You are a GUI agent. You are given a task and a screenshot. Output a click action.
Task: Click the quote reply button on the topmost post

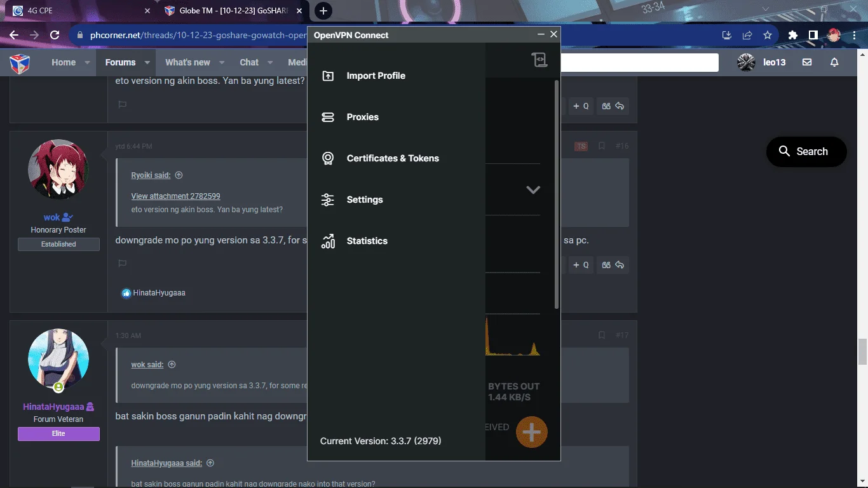613,106
